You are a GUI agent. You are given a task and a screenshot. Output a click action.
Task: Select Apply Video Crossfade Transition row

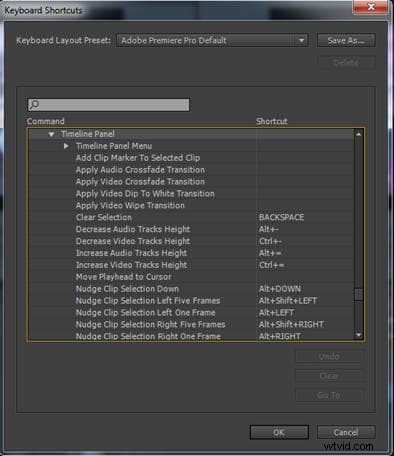140,182
